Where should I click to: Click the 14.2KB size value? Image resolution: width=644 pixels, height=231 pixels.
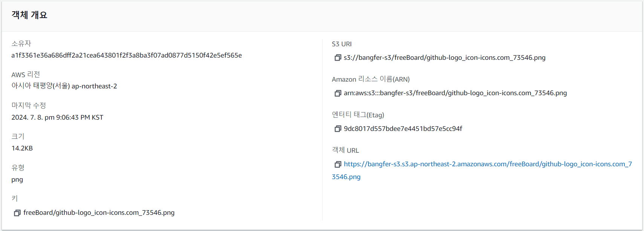click(22, 148)
